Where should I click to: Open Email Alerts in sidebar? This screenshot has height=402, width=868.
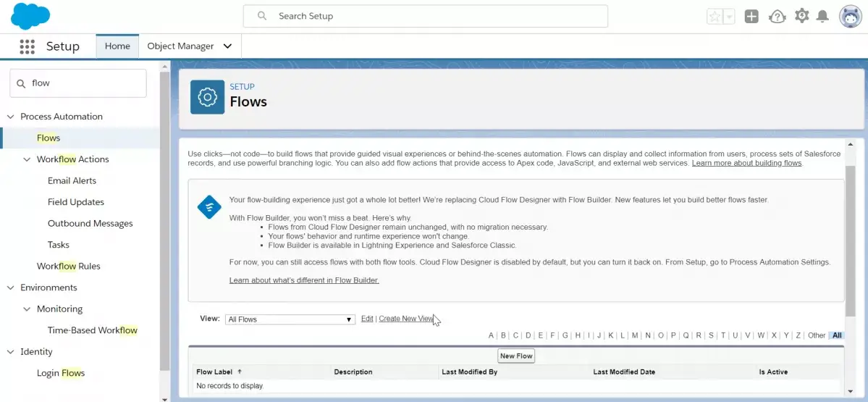(x=72, y=180)
